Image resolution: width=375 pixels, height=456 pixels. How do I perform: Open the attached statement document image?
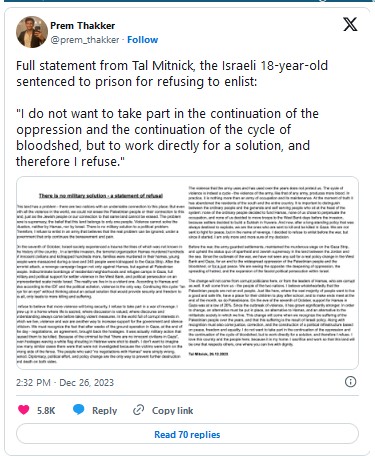[187, 273]
